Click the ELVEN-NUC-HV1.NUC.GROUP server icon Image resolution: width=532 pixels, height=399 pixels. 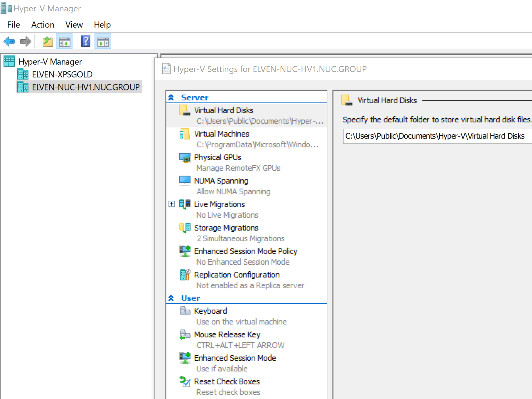pyautogui.click(x=23, y=87)
